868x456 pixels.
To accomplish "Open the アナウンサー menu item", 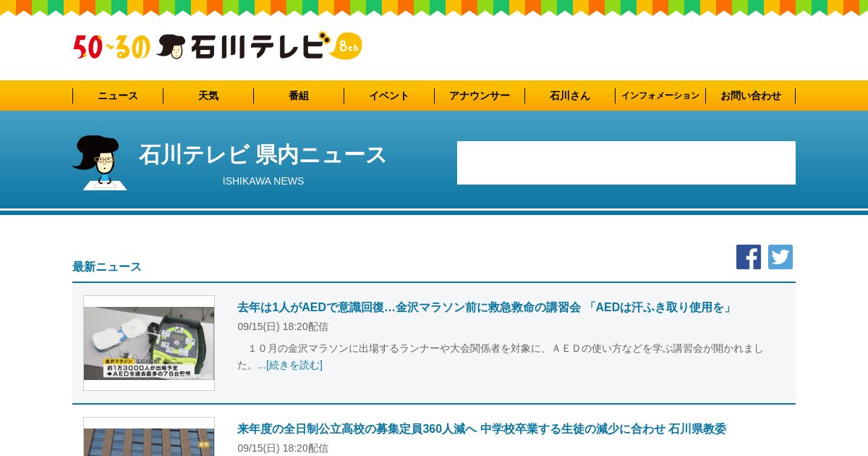I will 480,96.
